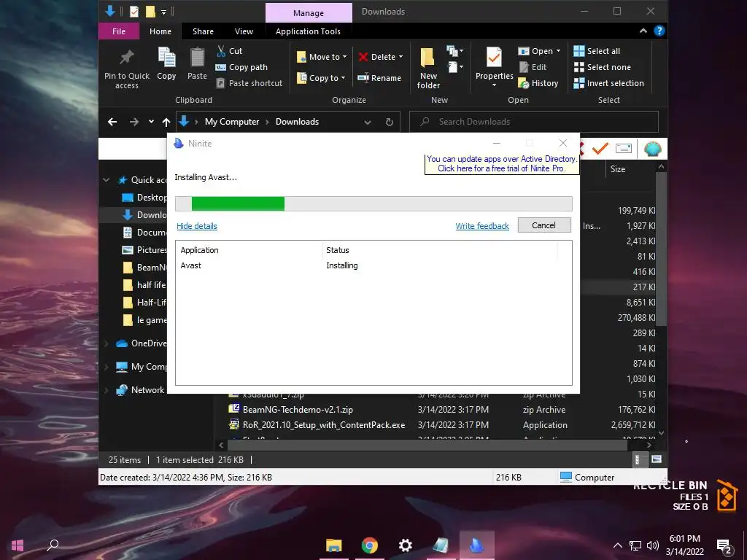Refresh the Downloads folder view
The width and height of the screenshot is (747, 560).
[x=390, y=122]
